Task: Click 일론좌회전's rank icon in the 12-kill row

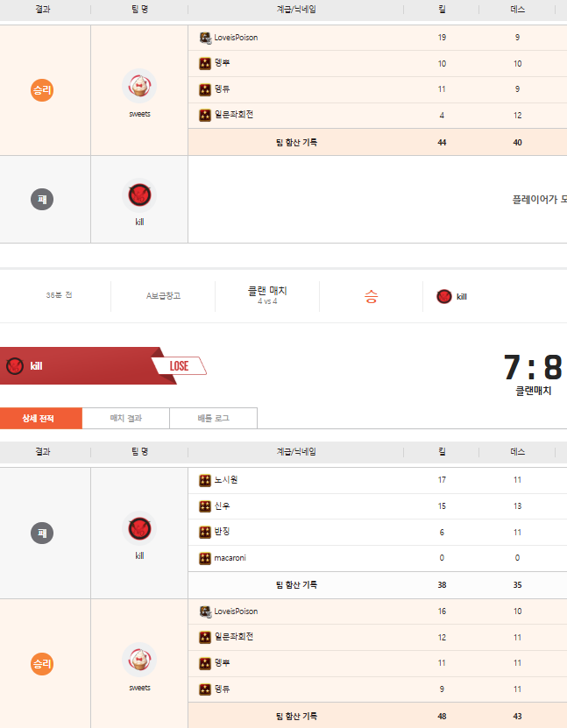Action: pyautogui.click(x=204, y=637)
